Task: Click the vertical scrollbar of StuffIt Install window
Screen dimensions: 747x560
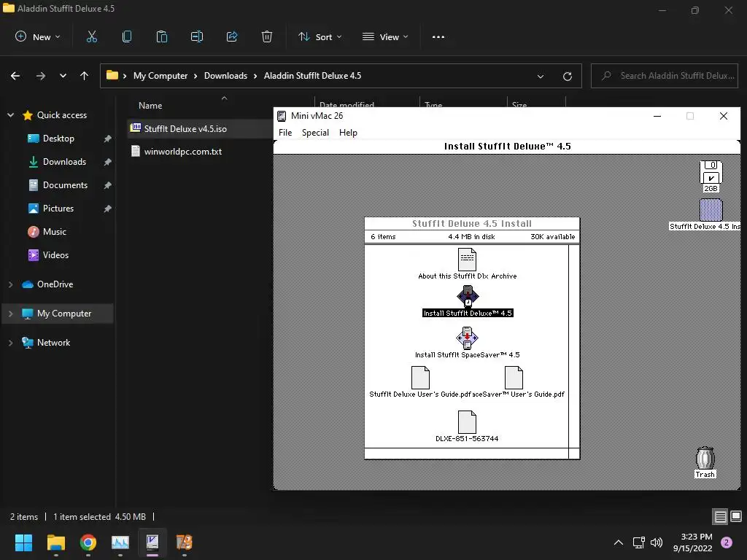Action: 574,346
